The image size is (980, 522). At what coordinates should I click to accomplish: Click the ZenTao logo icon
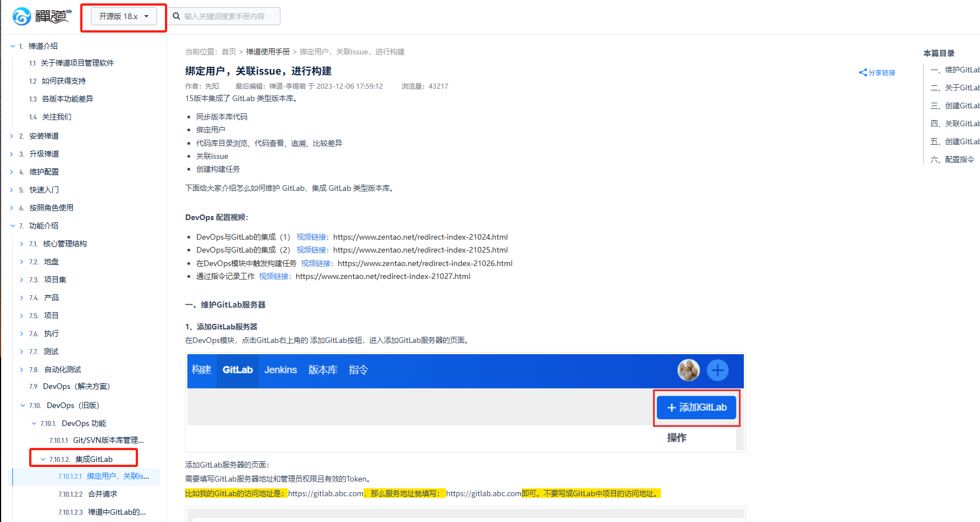point(22,16)
